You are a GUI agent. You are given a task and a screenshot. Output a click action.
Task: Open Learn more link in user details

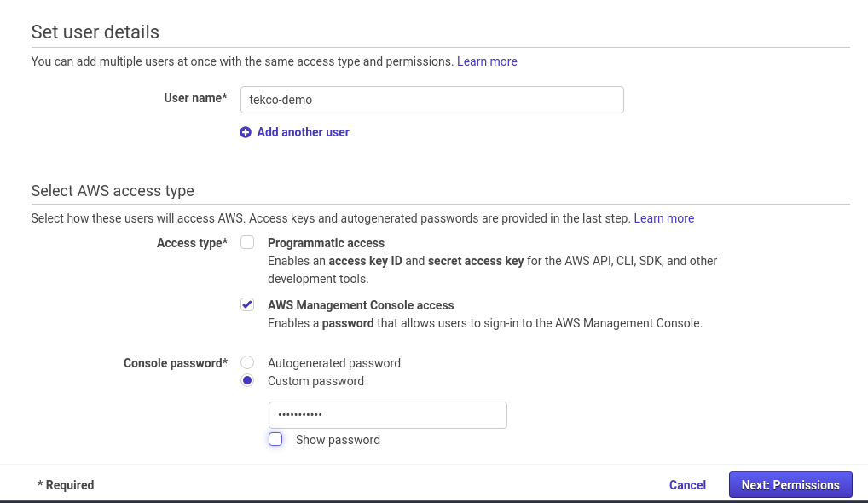pyautogui.click(x=487, y=61)
